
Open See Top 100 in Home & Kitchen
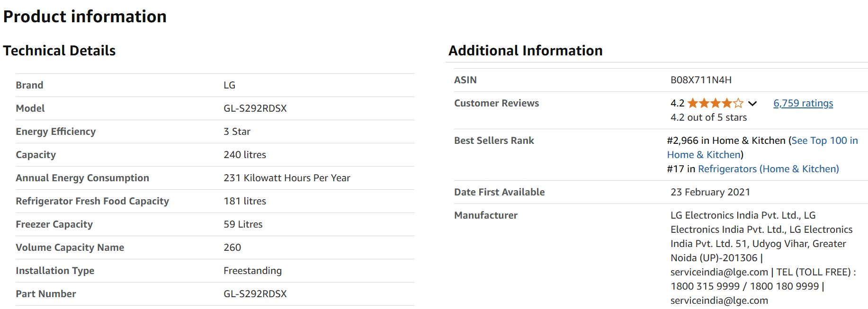762,148
